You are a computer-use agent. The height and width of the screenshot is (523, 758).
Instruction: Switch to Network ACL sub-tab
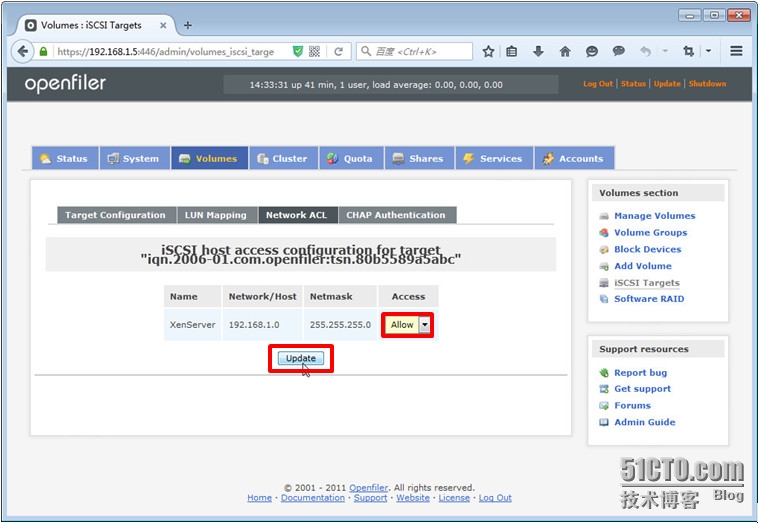tap(298, 215)
